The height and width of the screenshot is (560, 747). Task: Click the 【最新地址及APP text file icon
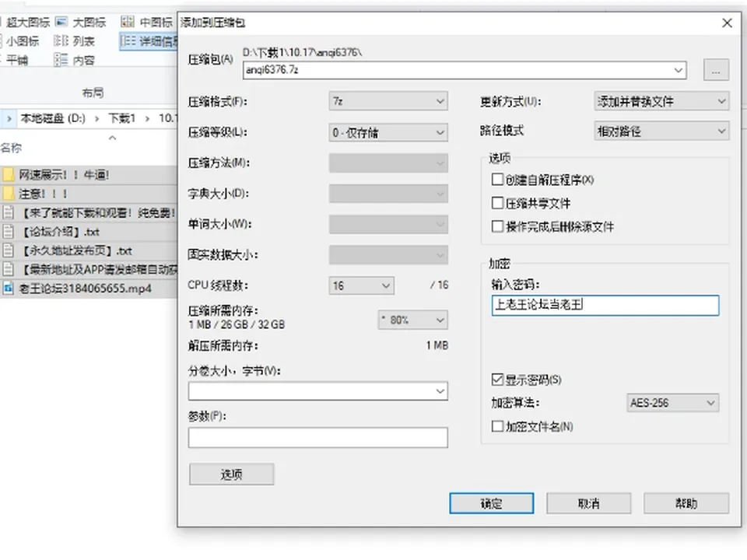(8, 270)
